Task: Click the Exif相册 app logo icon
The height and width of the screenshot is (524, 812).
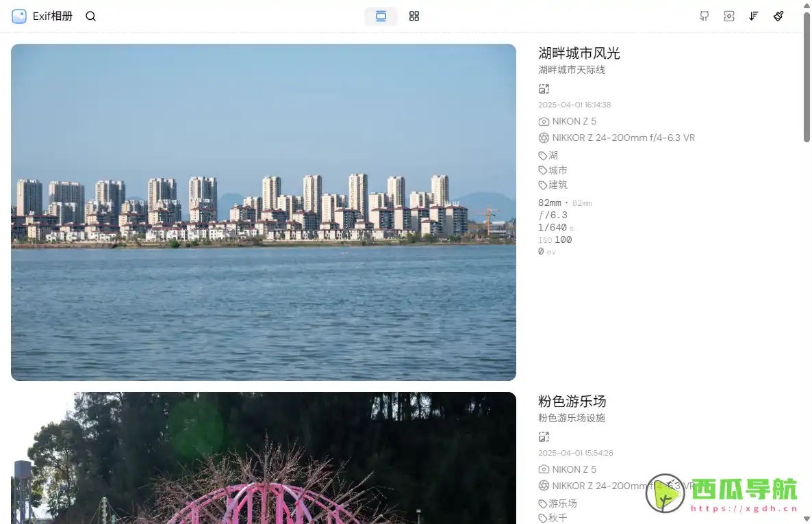Action: [19, 16]
